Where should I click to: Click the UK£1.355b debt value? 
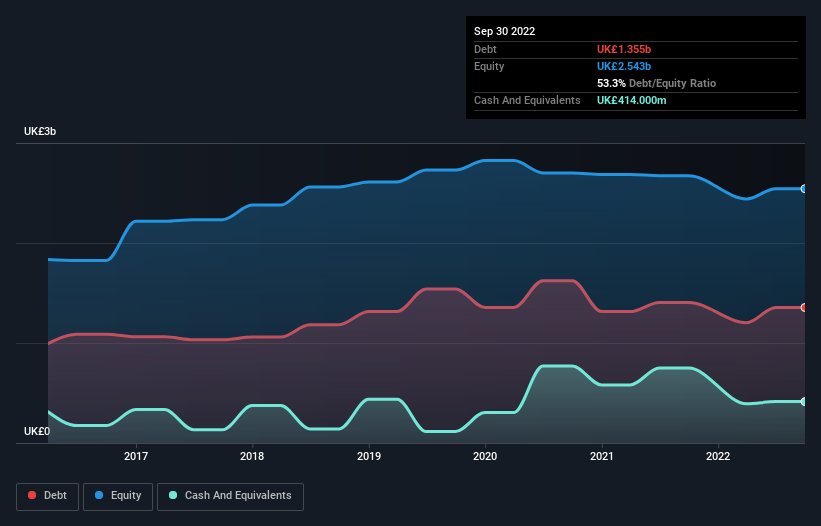(624, 49)
